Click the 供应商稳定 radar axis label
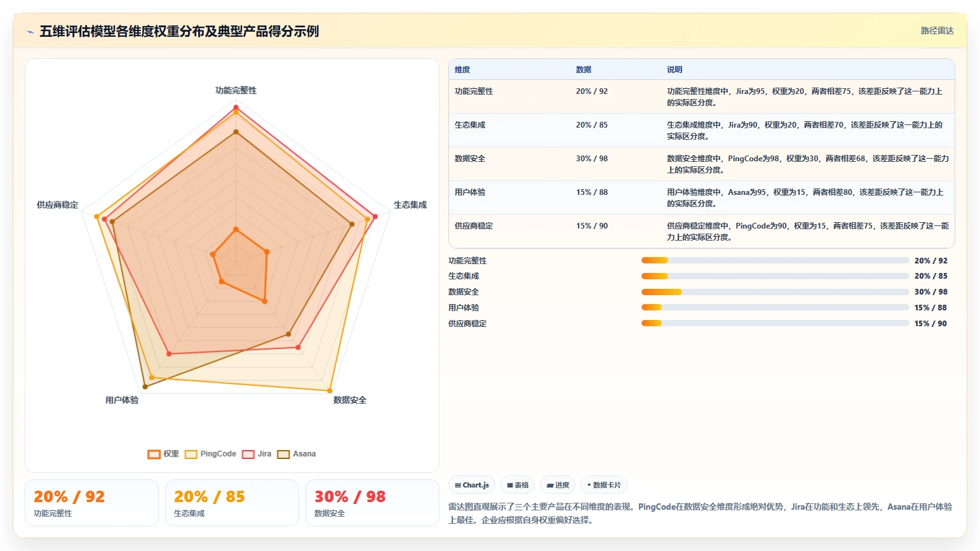This screenshot has height=551, width=980. (x=57, y=205)
